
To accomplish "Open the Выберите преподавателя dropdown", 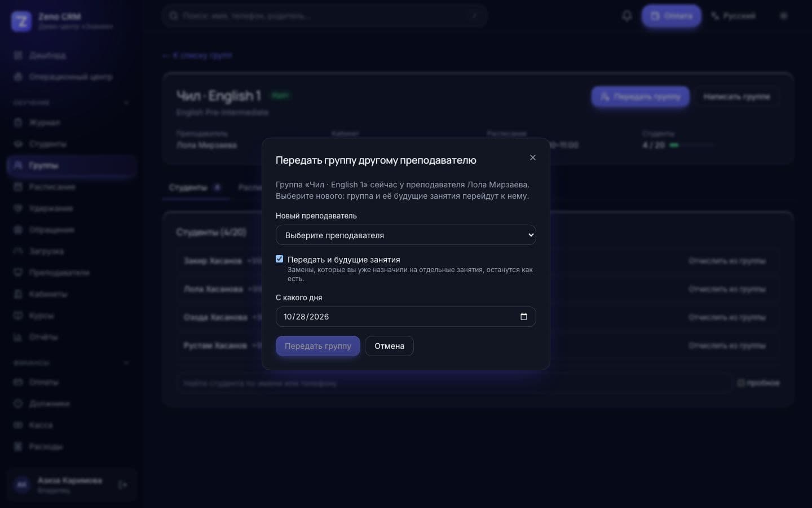I will coord(406,235).
